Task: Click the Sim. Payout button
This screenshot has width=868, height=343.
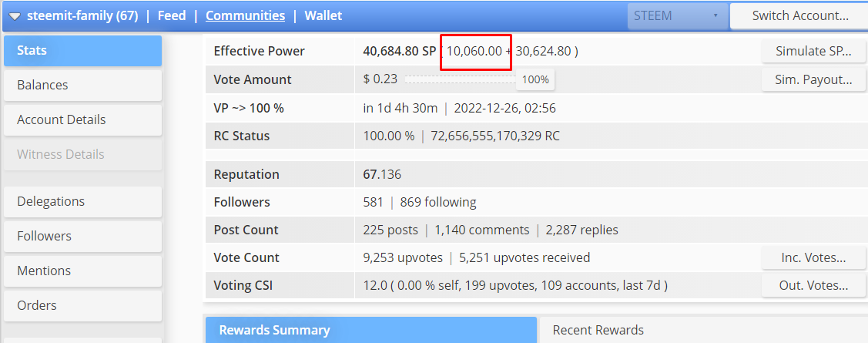Action: pos(813,79)
